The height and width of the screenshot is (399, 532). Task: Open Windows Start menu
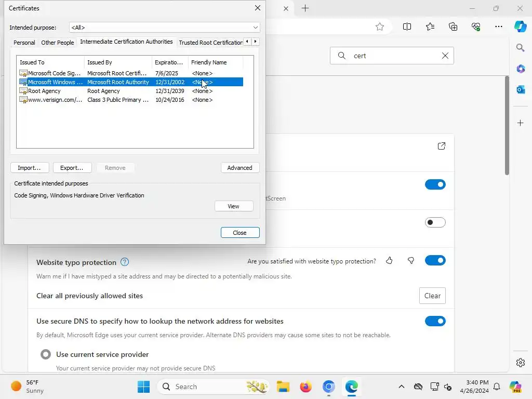pyautogui.click(x=143, y=387)
